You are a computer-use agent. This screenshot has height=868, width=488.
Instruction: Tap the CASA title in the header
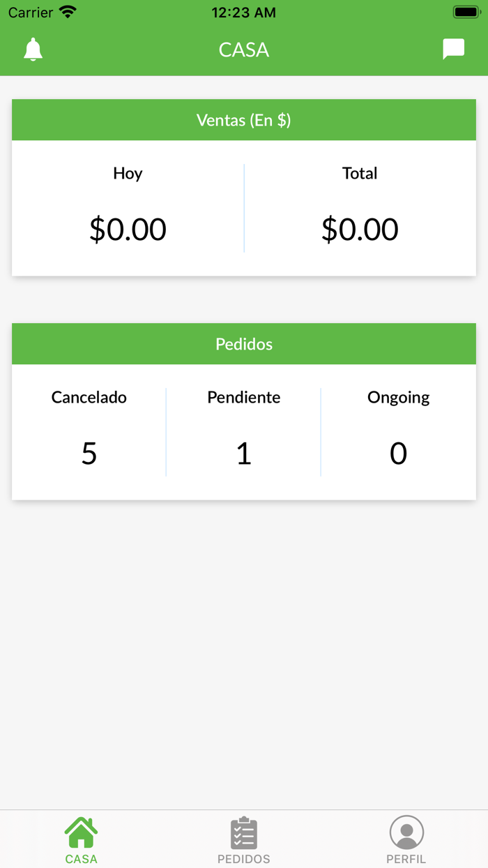tap(243, 50)
